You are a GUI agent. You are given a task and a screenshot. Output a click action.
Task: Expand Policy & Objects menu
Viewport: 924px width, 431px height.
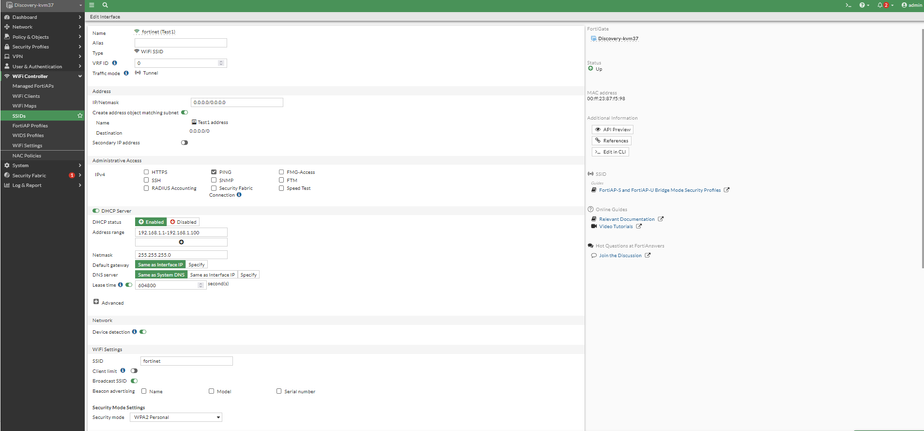pyautogui.click(x=42, y=37)
